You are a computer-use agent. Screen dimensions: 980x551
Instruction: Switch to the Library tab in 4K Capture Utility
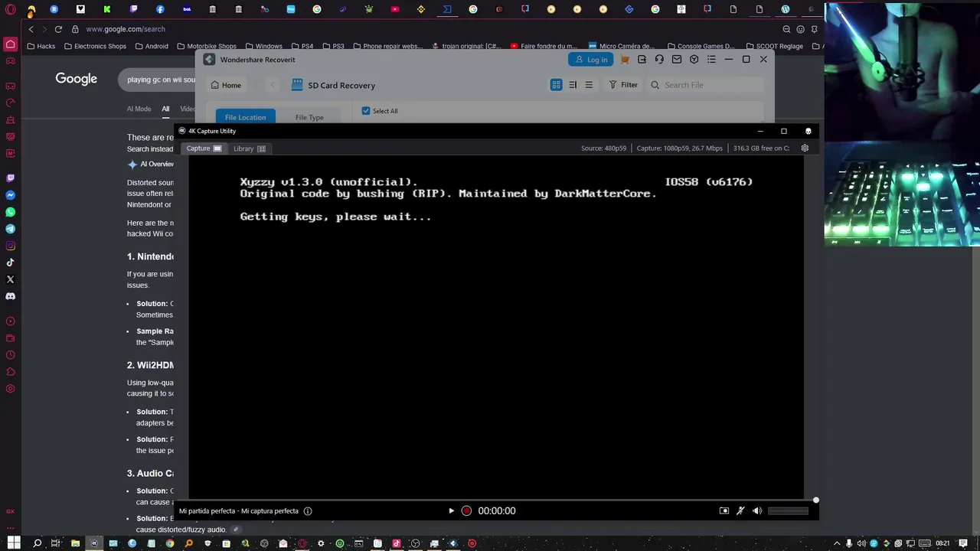point(249,148)
